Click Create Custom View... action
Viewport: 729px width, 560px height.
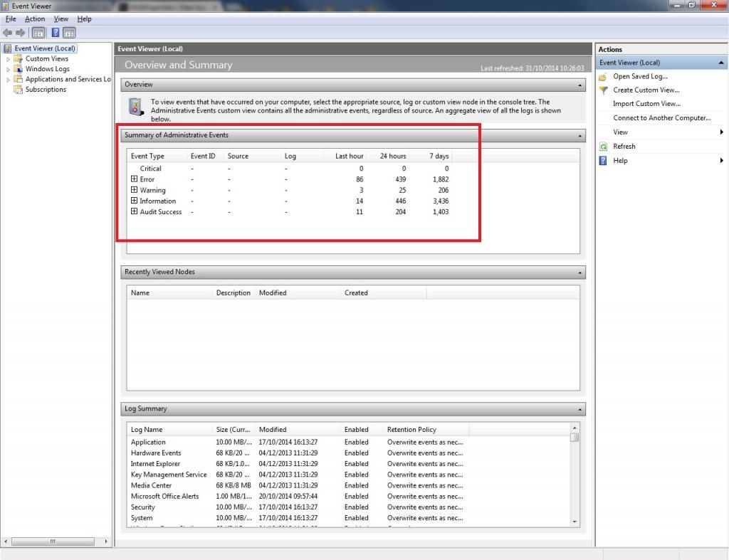coord(646,90)
